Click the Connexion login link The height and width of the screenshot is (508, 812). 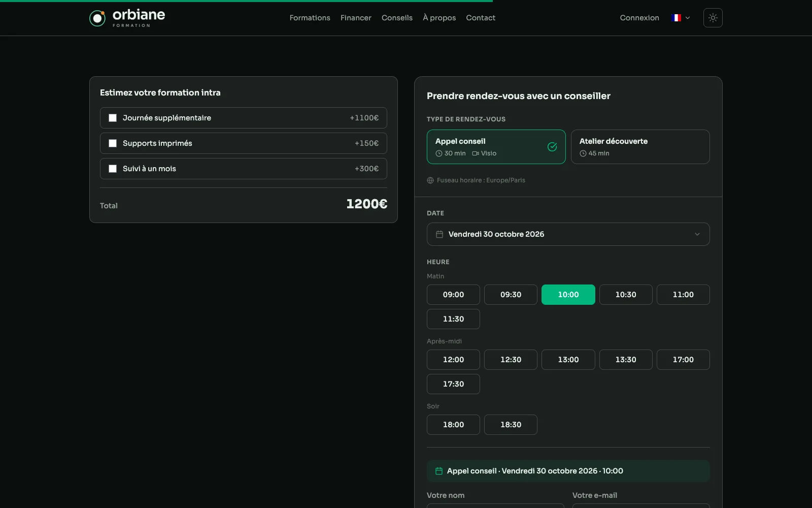639,18
